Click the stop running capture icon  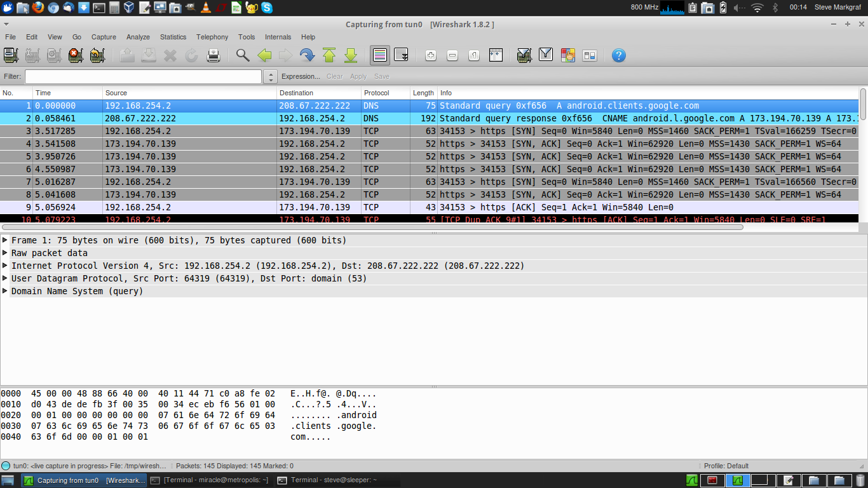pos(76,55)
